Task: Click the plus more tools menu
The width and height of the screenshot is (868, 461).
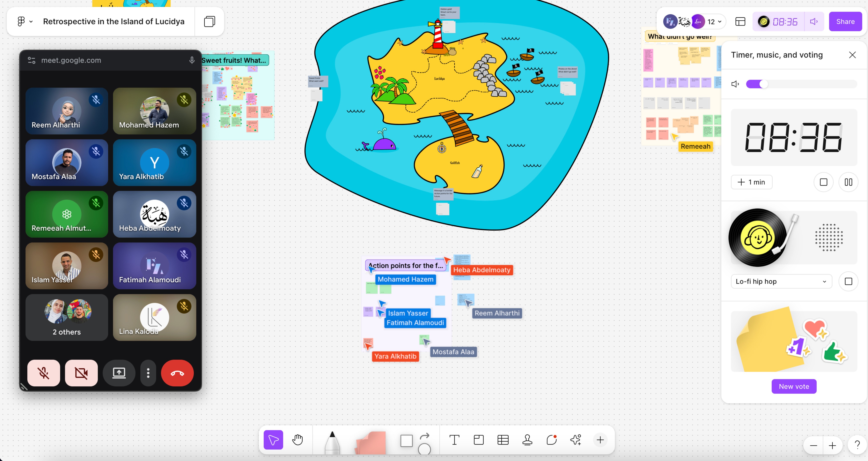Action: [x=600, y=439]
